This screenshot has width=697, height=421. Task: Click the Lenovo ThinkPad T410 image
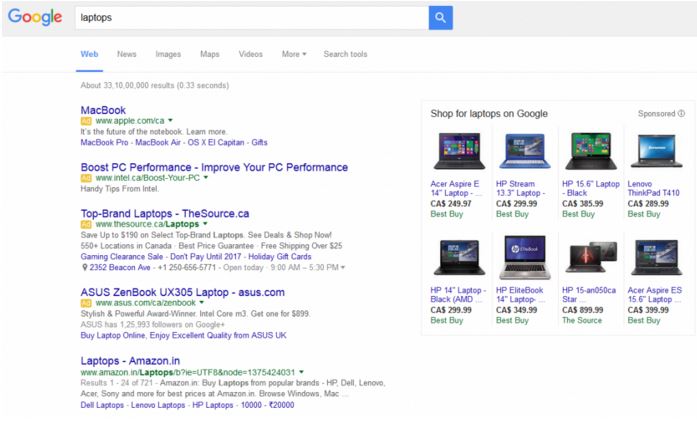pos(657,151)
